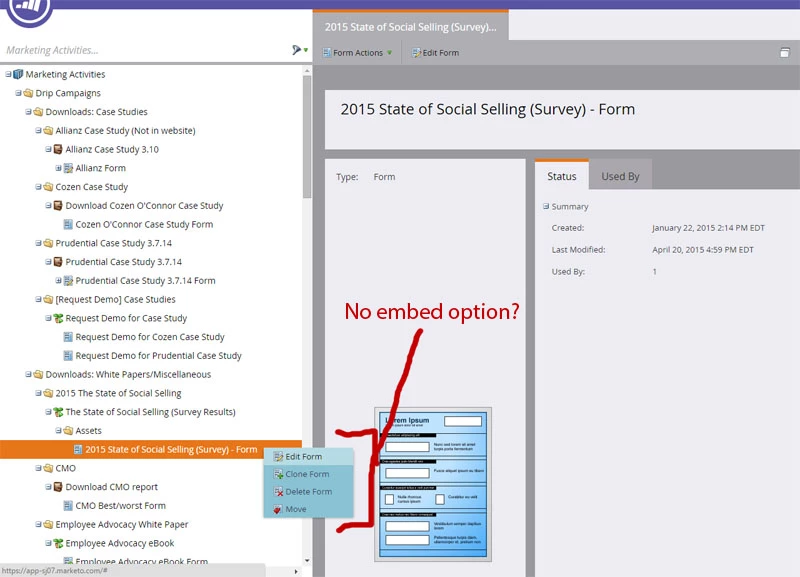Viewport: 800px width, 577px height.
Task: Click the Marketing Activities root icon
Action: pyautogui.click(x=18, y=74)
